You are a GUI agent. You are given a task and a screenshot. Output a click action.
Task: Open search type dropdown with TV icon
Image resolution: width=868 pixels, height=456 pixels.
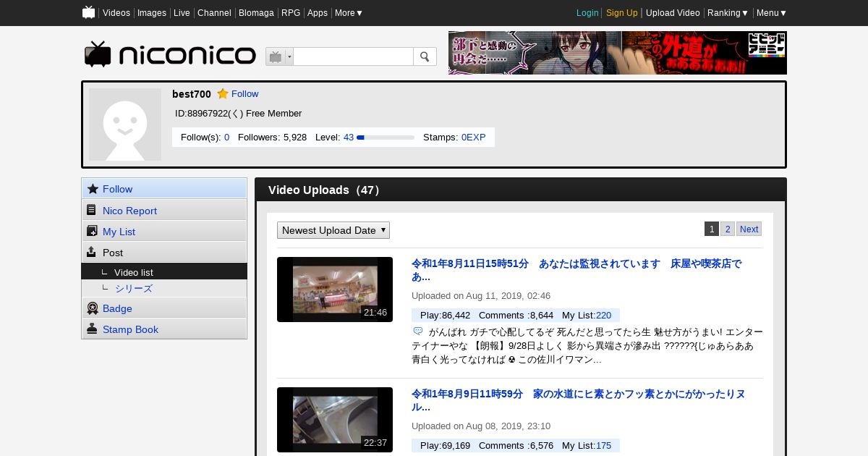[279, 56]
